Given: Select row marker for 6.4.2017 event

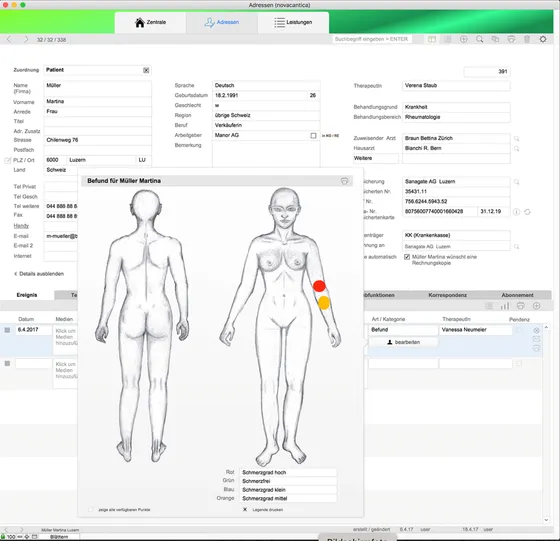Looking at the screenshot, I should point(7,330).
